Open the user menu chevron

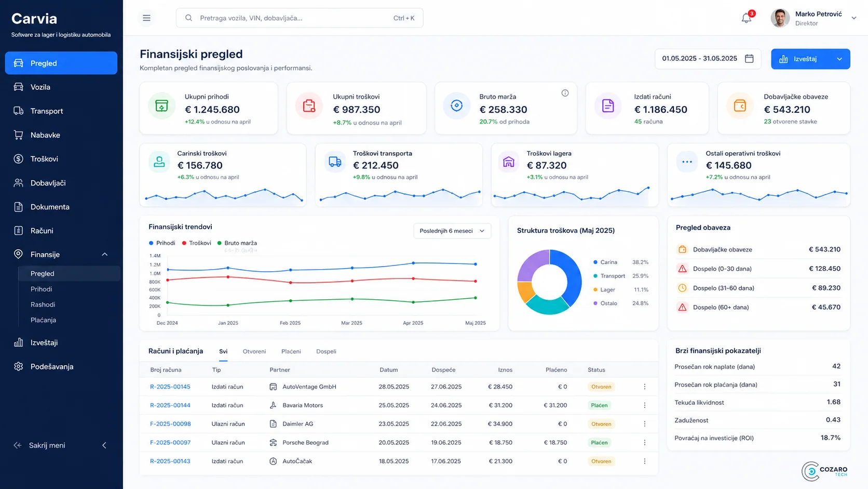coord(853,18)
